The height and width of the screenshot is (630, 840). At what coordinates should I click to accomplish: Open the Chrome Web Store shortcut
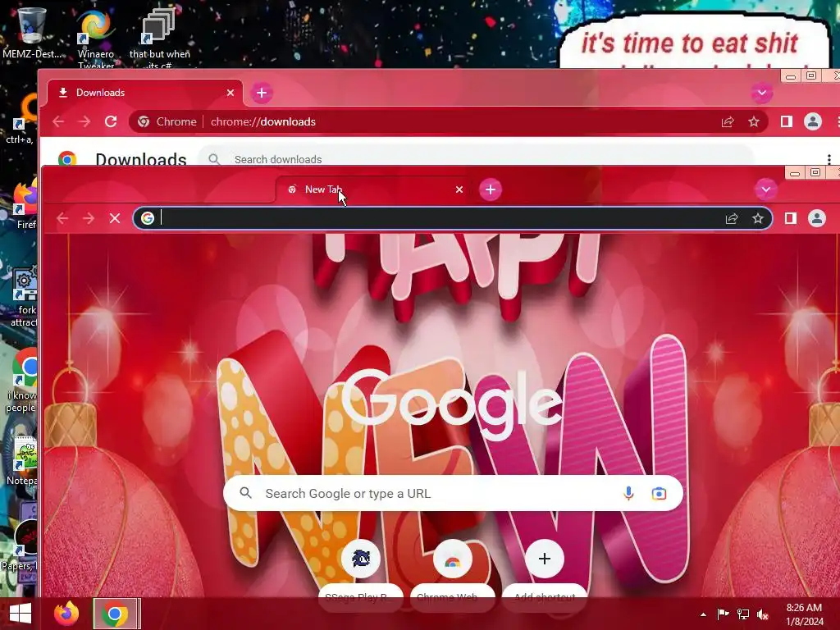453,559
